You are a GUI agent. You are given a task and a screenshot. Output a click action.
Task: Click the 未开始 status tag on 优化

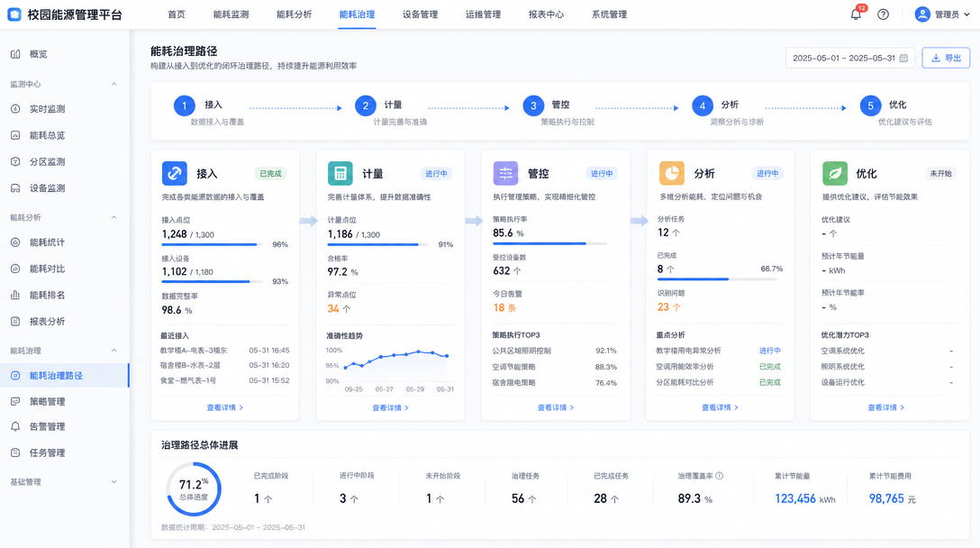940,174
